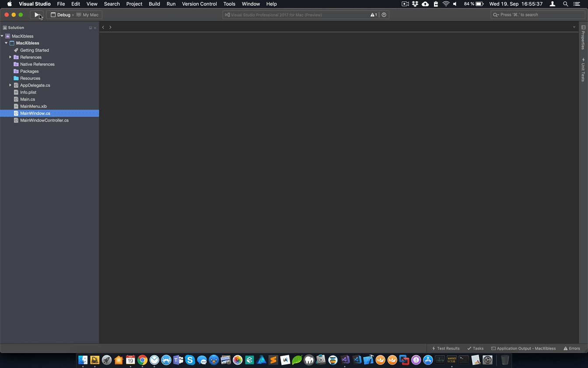
Task: Open the File menu
Action: [61, 4]
